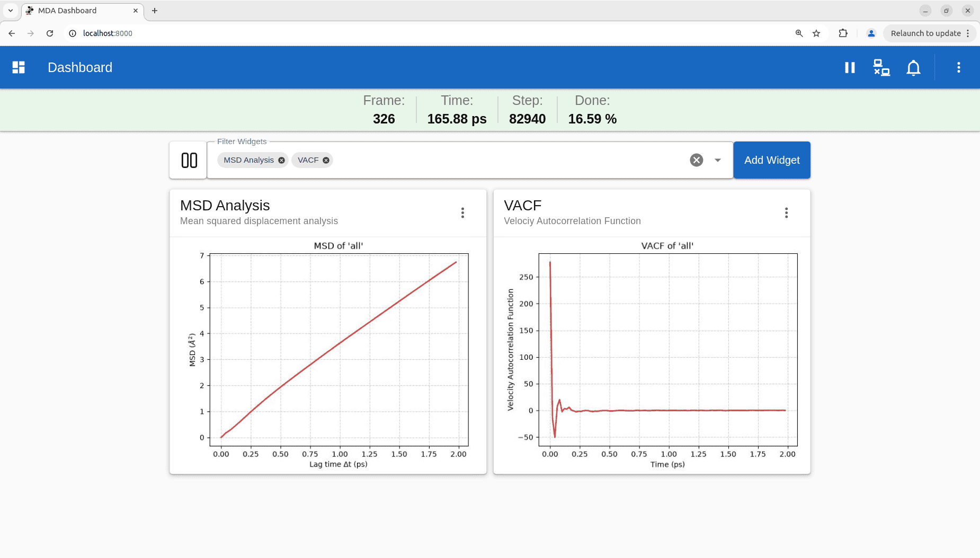Click the Add Widget button
Image resolution: width=980 pixels, height=558 pixels.
[772, 160]
